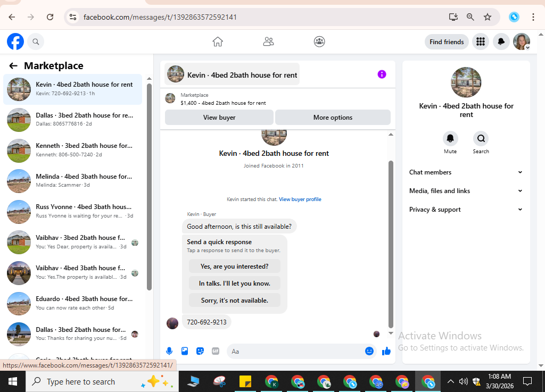
Task: Open the Chrome three-dot menu
Action: click(533, 17)
